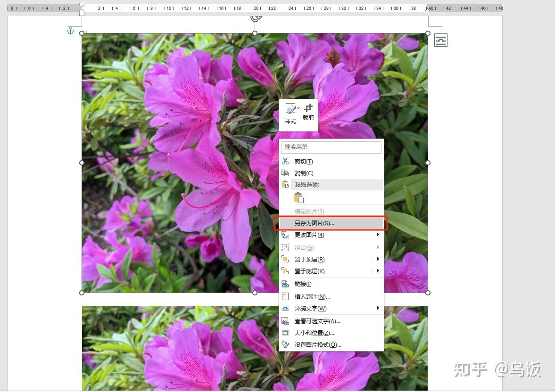The height and width of the screenshot is (392, 555).
Task: Click the bottom-center resize handle
Action: 255,293
